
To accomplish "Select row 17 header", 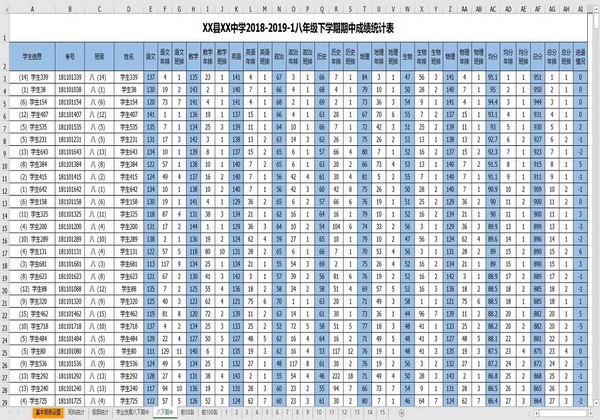I will click(5, 252).
